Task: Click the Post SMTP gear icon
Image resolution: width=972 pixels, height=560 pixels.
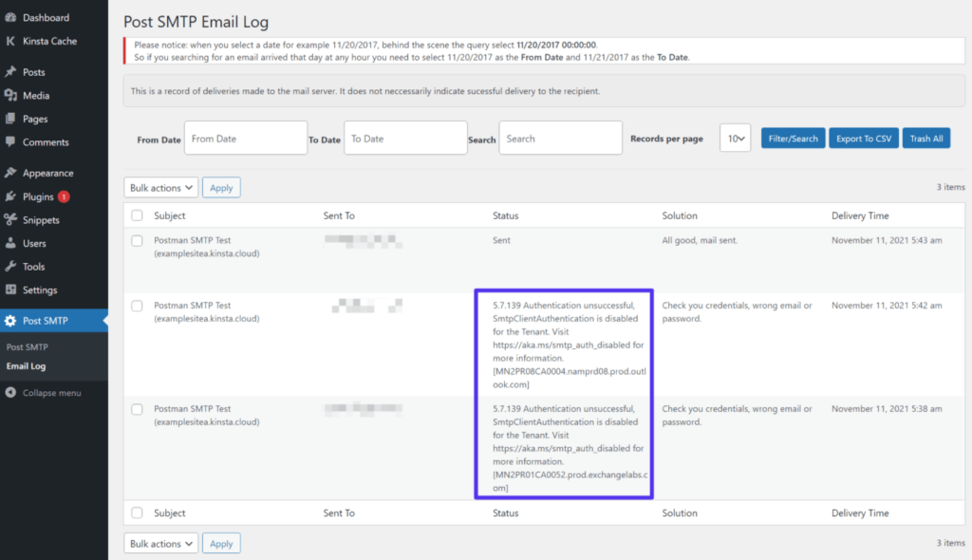Action: (x=10, y=321)
